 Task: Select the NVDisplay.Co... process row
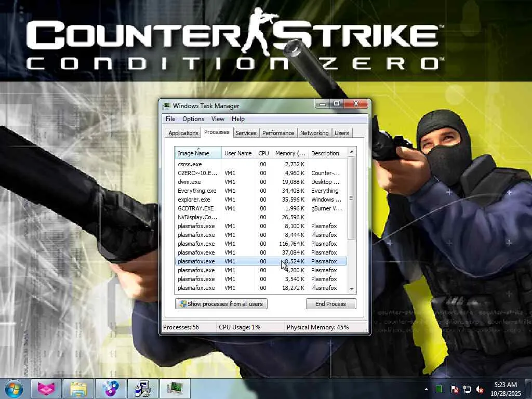[261, 217]
